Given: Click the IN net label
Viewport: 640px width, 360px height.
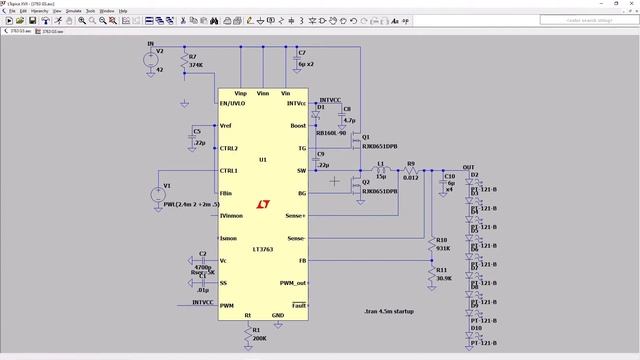Looking at the screenshot, I should tap(151, 44).
